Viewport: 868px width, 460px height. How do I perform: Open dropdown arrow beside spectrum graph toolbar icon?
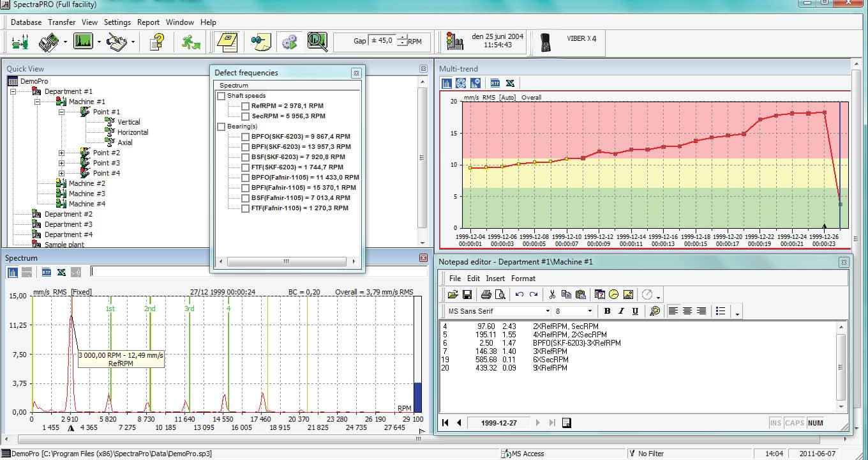click(99, 43)
